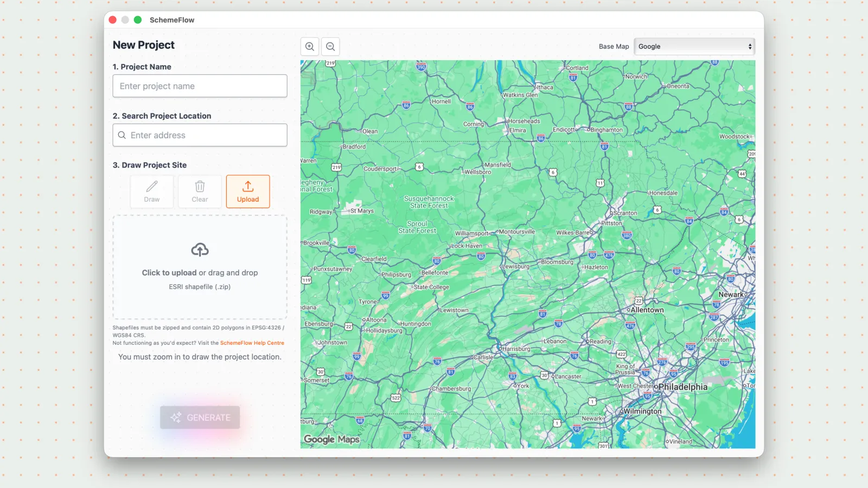Select the Coudersport map label
This screenshot has width=868, height=488.
380,169
